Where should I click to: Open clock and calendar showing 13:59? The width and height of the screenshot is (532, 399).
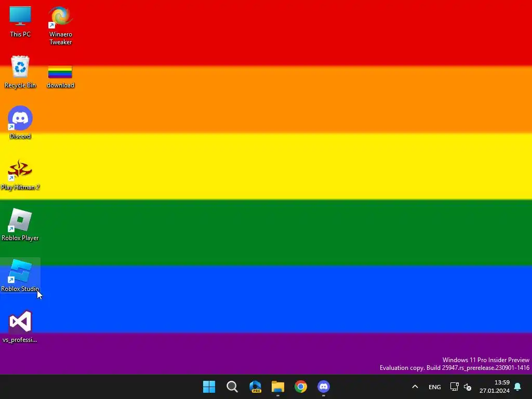[495, 387]
